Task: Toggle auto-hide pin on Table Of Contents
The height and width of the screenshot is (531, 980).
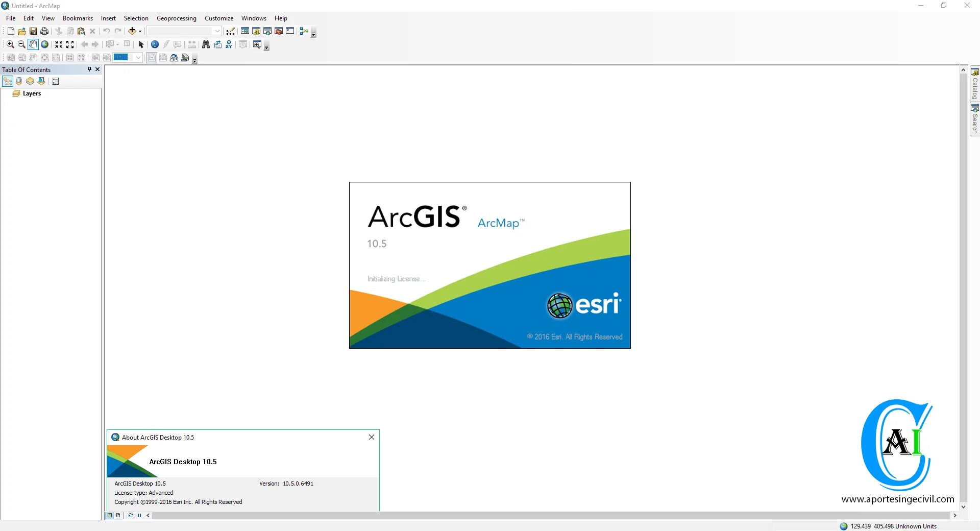Action: point(89,69)
